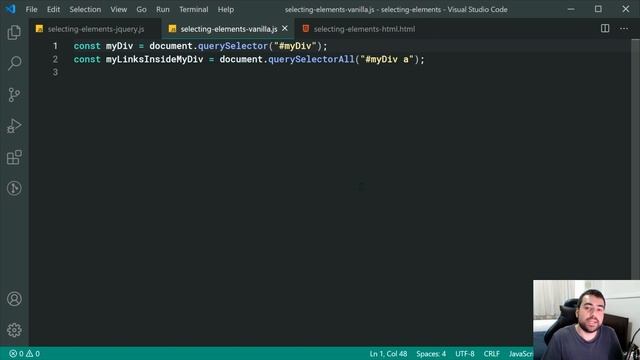
Task: Switch to the selecting-elements-html.html tab
Action: point(364,29)
